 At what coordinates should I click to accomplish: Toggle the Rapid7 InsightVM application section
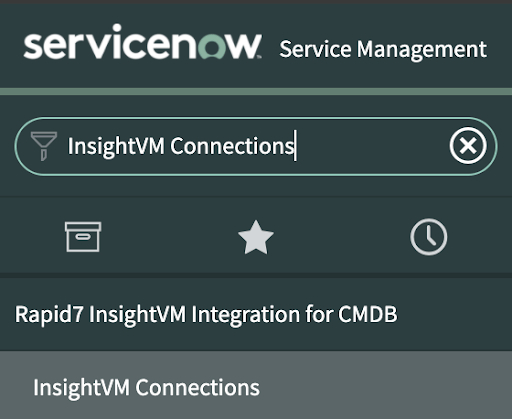[206, 314]
